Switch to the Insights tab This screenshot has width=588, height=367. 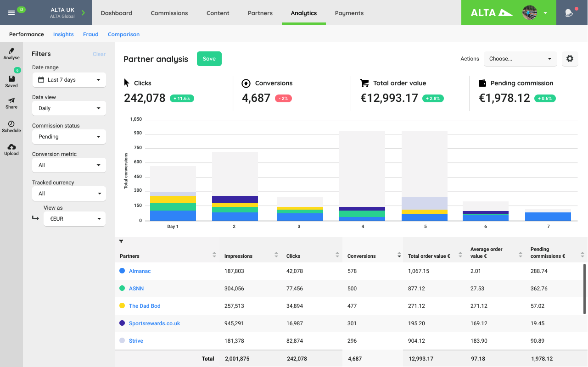pyautogui.click(x=63, y=34)
